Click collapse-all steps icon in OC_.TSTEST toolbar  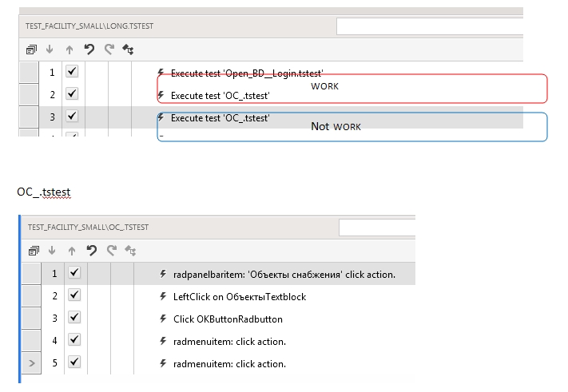click(33, 251)
